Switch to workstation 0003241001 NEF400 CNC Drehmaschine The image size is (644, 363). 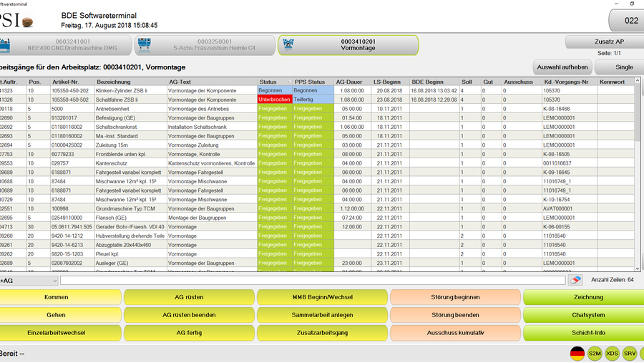(66, 45)
